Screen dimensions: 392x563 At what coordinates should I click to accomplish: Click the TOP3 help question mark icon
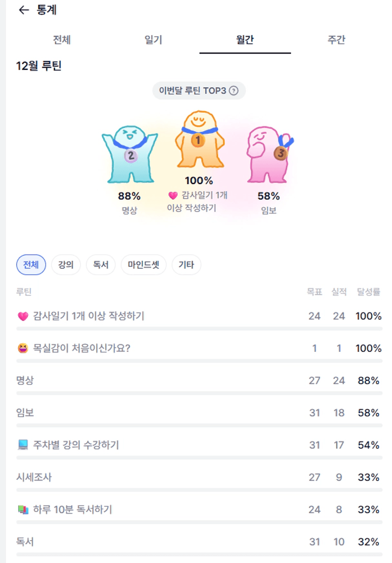coord(234,91)
